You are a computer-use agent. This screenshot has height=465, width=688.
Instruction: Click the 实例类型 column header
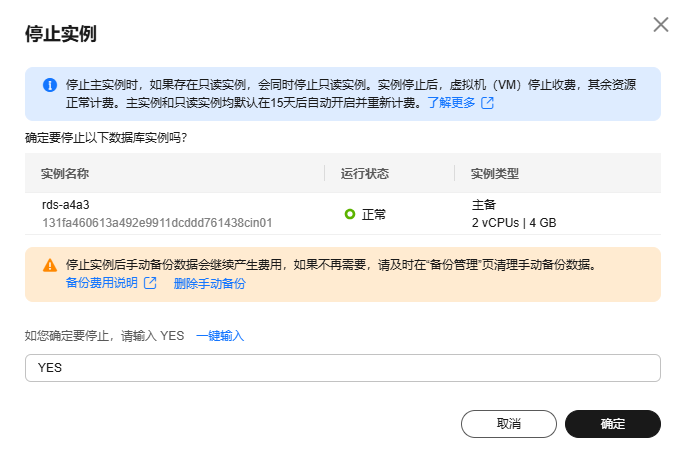[x=495, y=173]
